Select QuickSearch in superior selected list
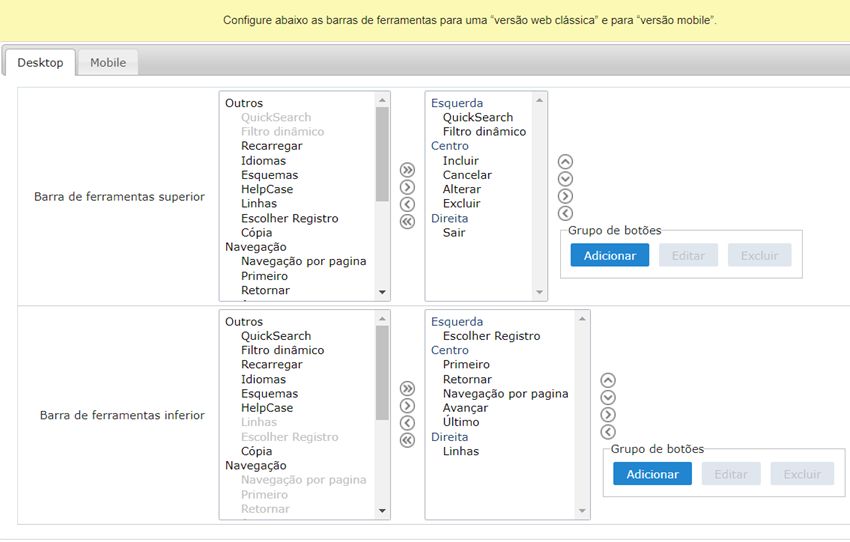This screenshot has height=542, width=850. tap(478, 117)
